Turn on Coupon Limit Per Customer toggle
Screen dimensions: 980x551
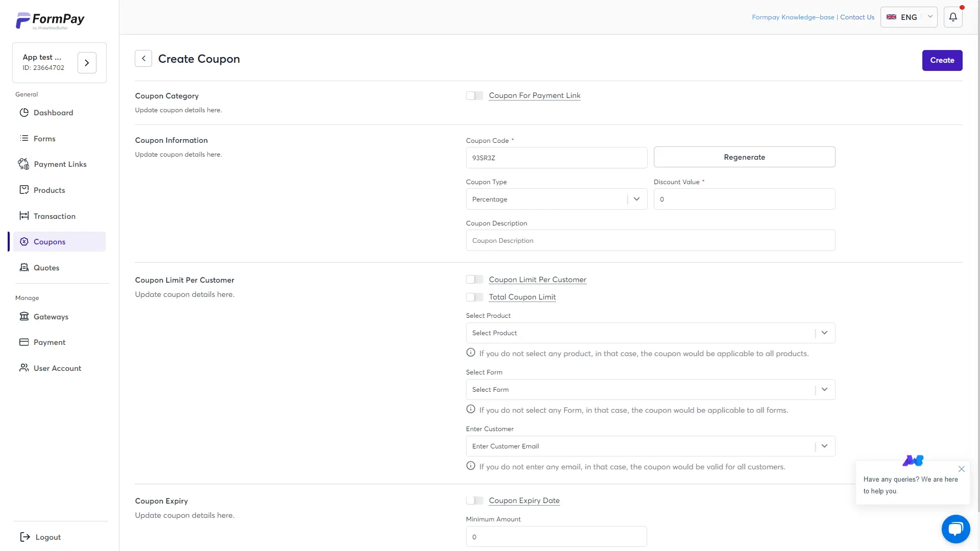click(474, 280)
